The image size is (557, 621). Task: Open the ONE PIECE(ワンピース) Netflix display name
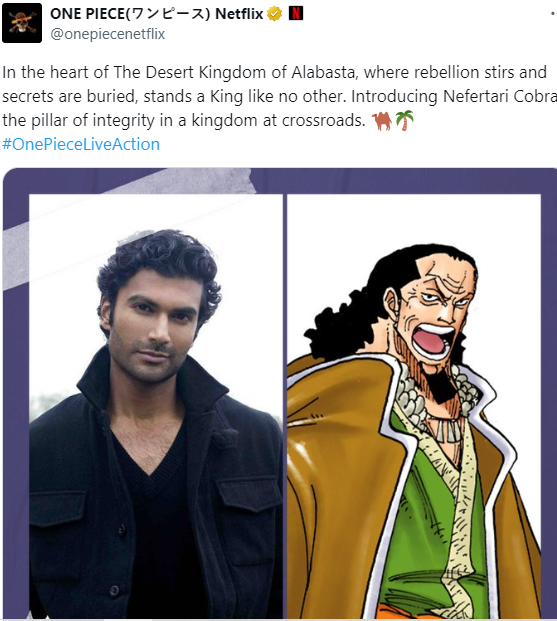(x=156, y=14)
